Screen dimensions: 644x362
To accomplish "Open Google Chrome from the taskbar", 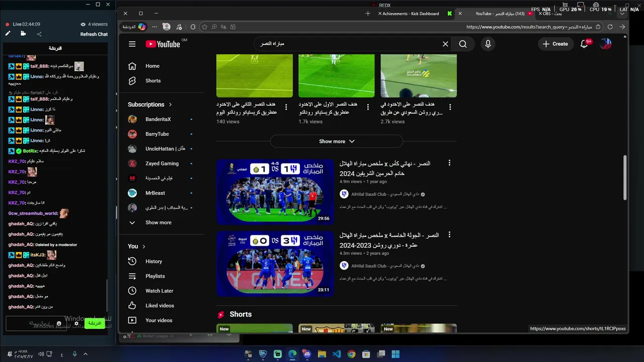I will (351, 354).
